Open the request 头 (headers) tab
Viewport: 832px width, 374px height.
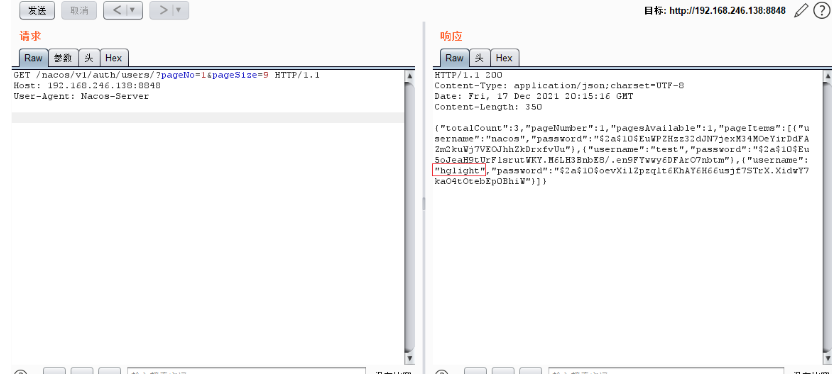[89, 58]
